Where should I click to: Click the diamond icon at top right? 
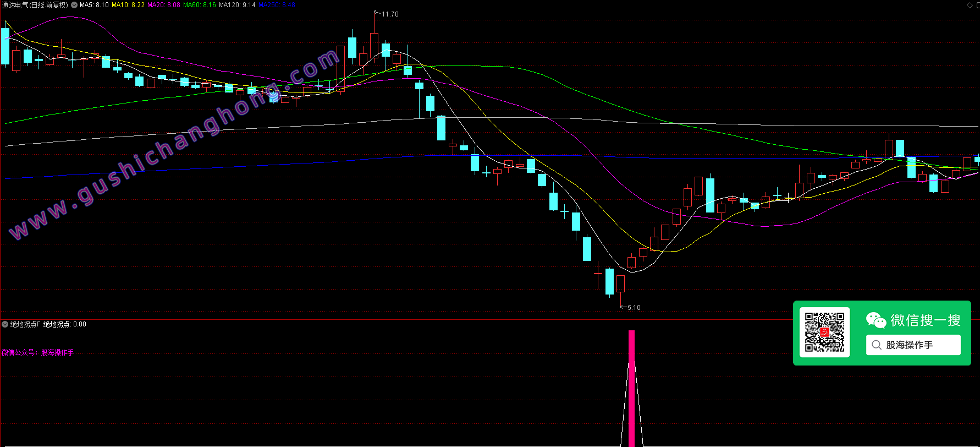coord(970,5)
